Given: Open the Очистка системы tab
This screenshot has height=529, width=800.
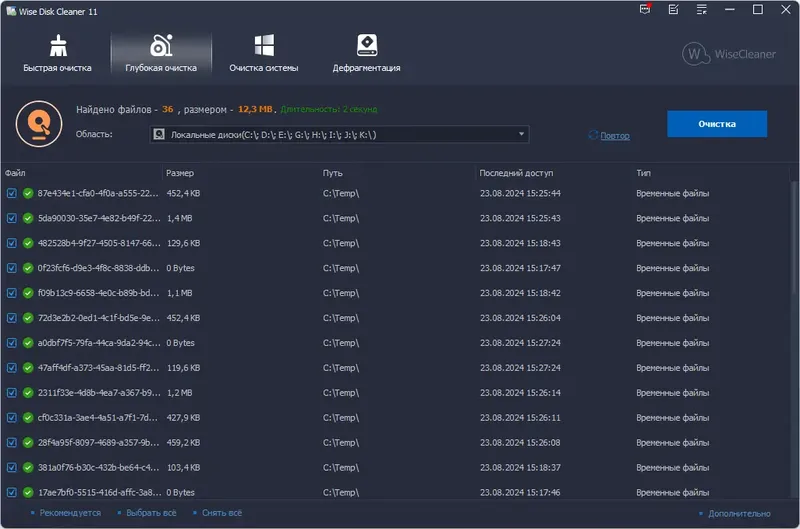Looking at the screenshot, I should pos(264,54).
